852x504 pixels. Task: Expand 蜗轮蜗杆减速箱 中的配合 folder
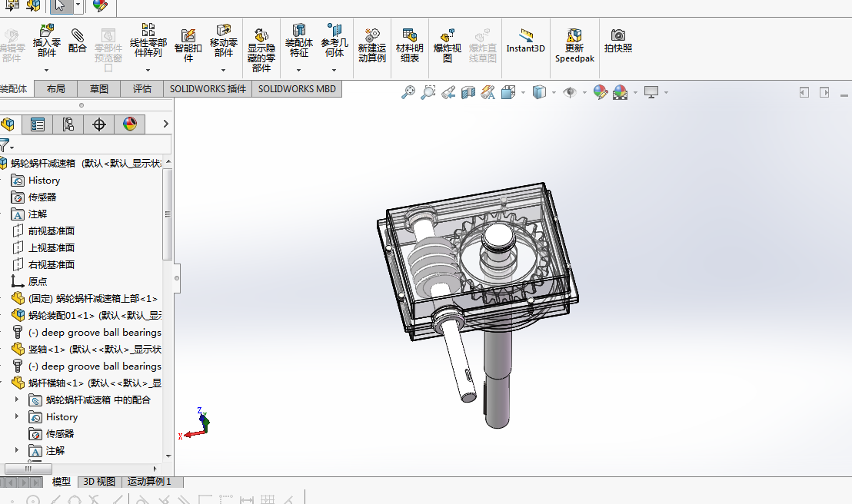tap(17, 400)
